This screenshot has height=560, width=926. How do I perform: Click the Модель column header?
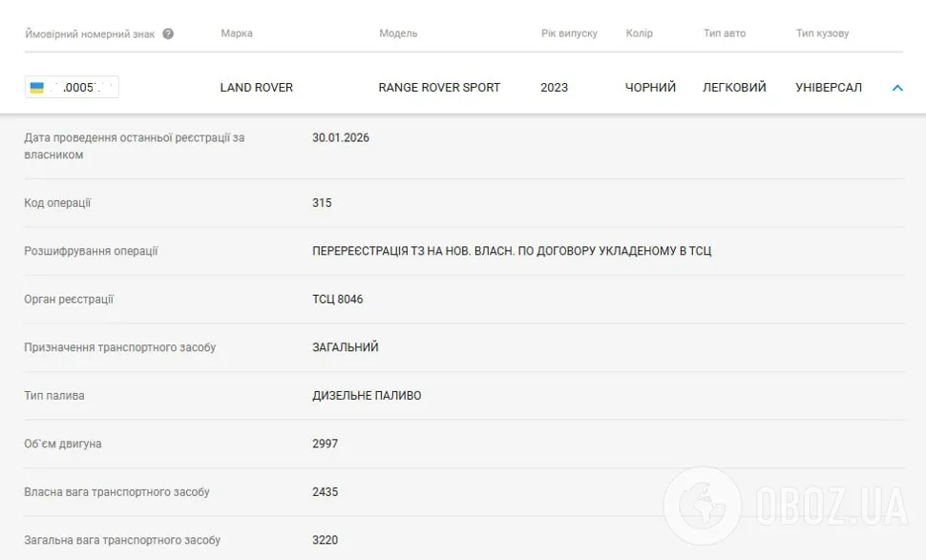398,33
